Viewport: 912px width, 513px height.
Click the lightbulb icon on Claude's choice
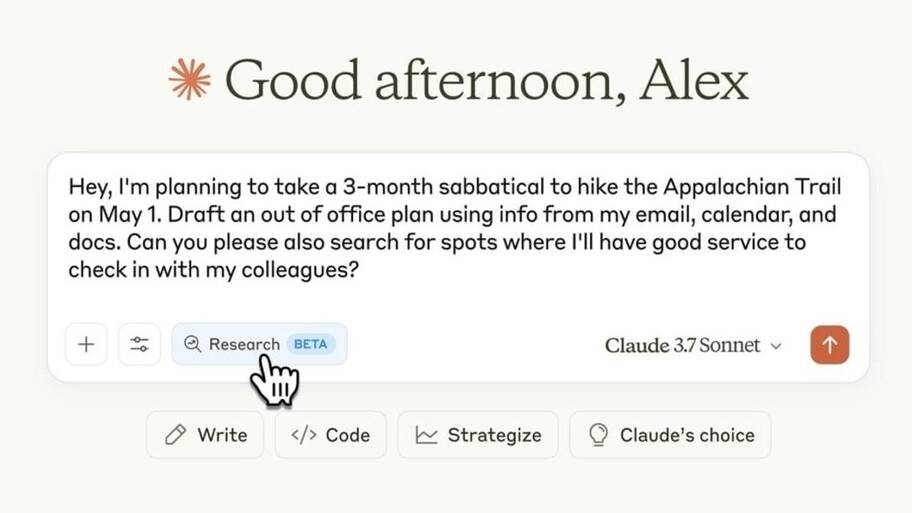(x=598, y=434)
